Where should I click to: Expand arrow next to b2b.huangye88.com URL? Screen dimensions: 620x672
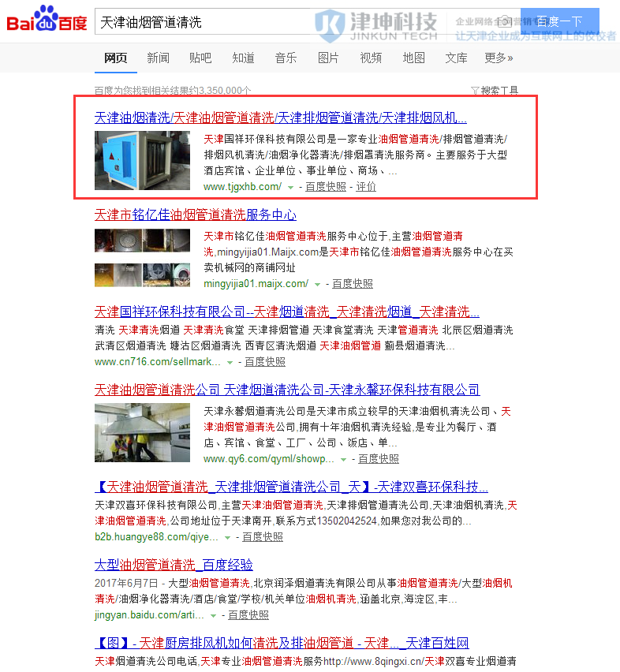click(x=227, y=537)
